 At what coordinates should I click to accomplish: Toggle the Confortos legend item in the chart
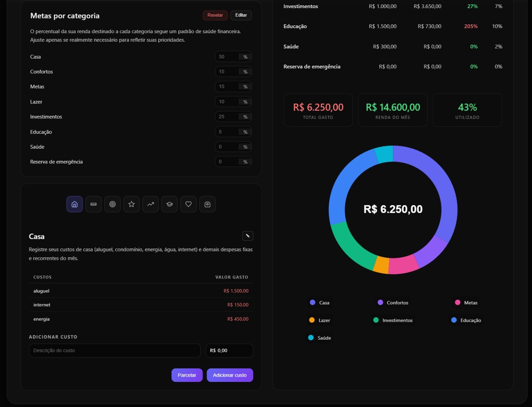pyautogui.click(x=393, y=303)
